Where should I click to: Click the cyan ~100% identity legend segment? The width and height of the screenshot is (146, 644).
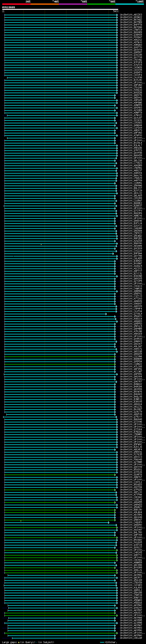(x=130, y=4)
